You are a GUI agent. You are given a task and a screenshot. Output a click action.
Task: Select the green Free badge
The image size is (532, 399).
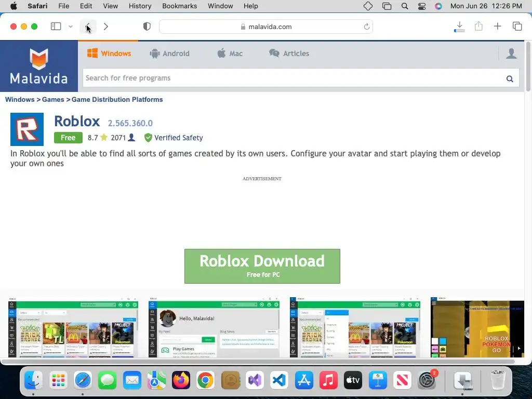pos(68,137)
